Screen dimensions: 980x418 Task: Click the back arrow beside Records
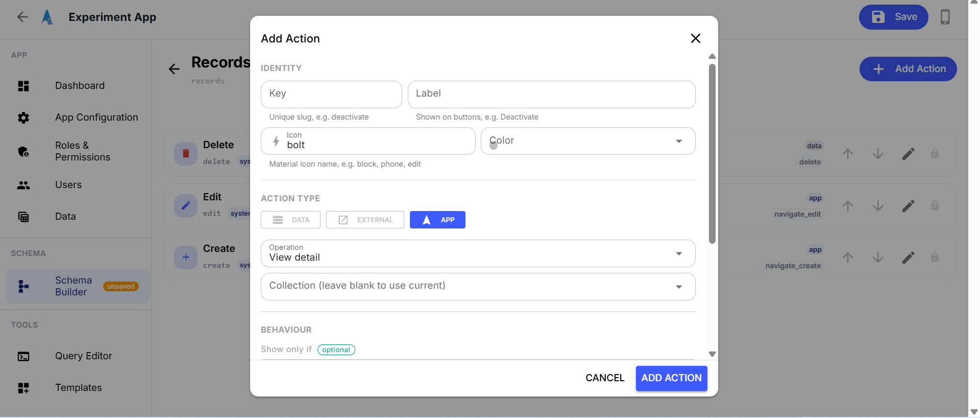tap(174, 69)
